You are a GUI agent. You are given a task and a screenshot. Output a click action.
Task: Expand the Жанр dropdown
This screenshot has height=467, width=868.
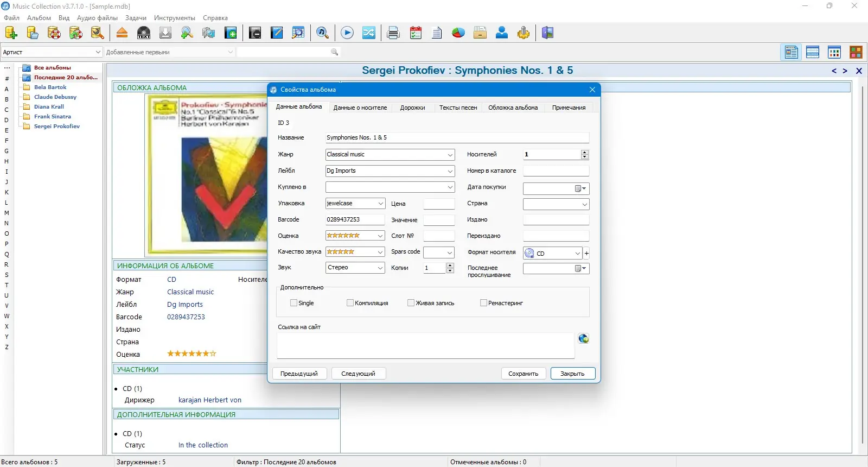(x=450, y=155)
